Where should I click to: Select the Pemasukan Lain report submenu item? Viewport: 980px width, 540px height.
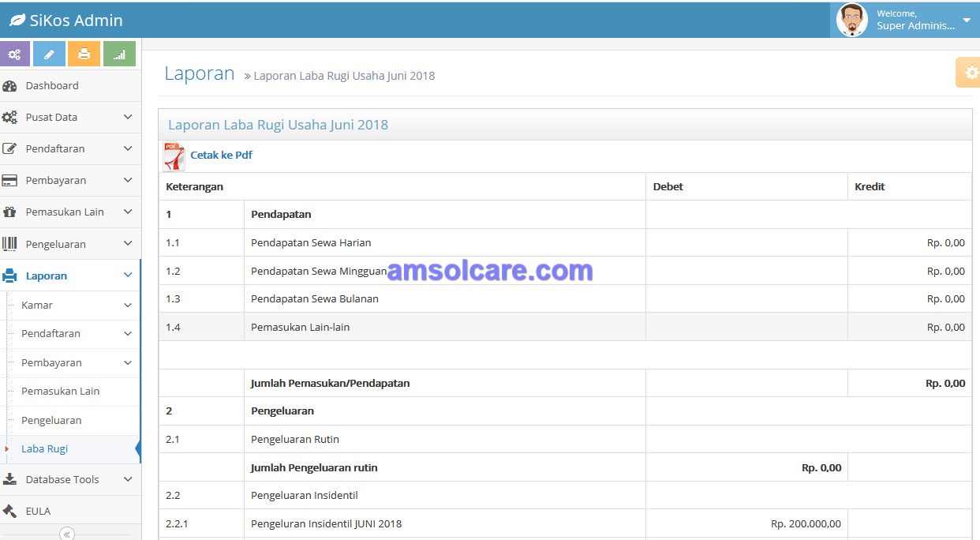[x=70, y=391]
